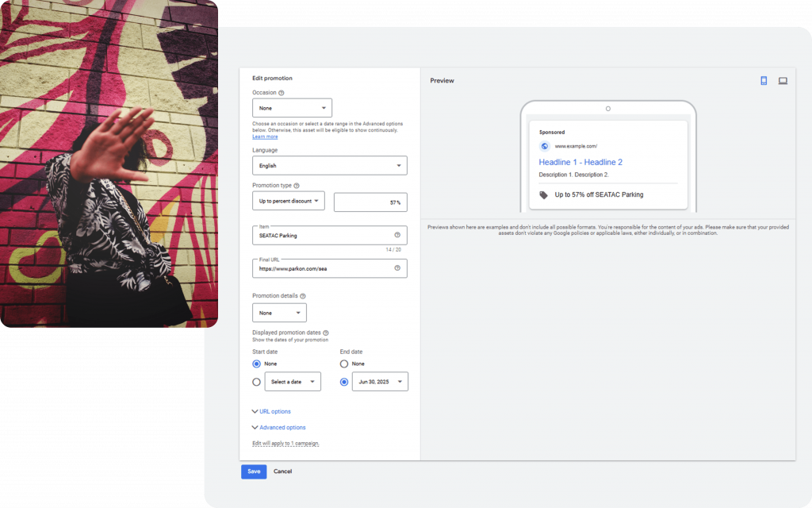Open the Occasion dropdown

tap(292, 108)
